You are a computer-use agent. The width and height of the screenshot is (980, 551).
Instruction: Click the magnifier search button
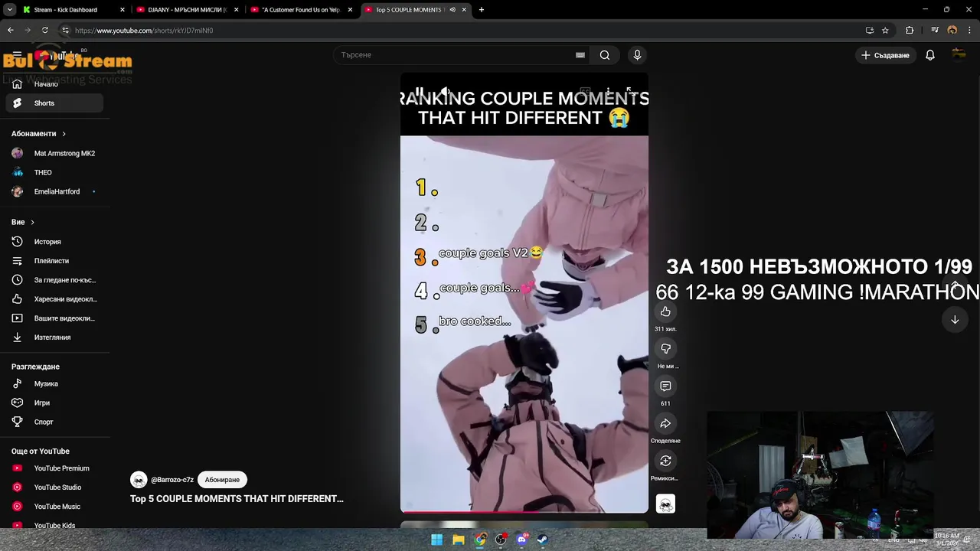click(605, 55)
